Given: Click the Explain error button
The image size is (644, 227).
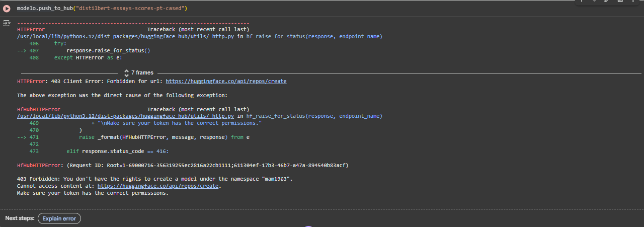Looking at the screenshot, I should point(59,218).
